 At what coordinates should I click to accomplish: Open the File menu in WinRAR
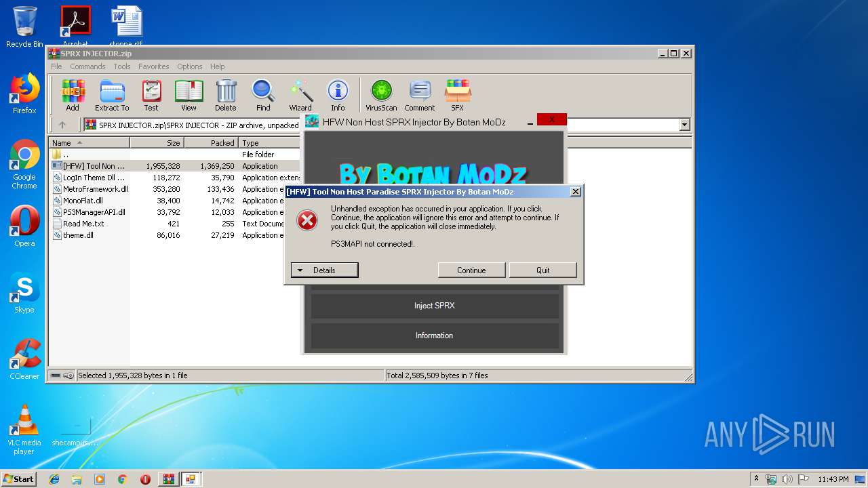(x=56, y=66)
